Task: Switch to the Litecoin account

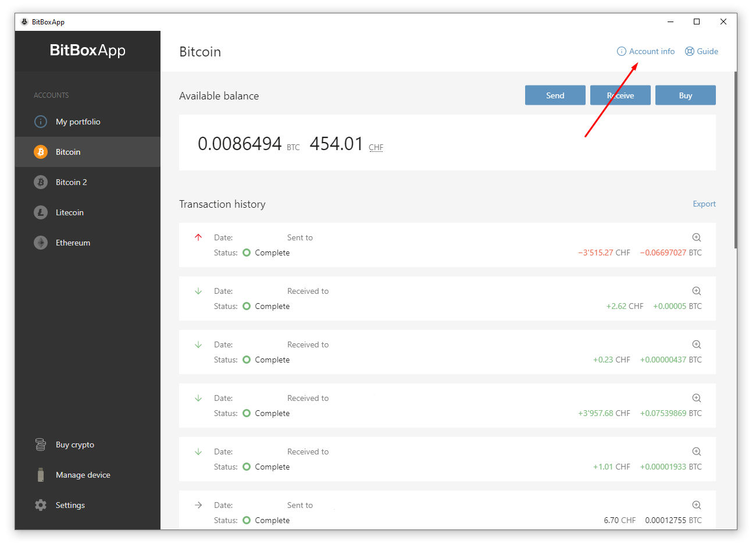Action: pyautogui.click(x=87, y=212)
